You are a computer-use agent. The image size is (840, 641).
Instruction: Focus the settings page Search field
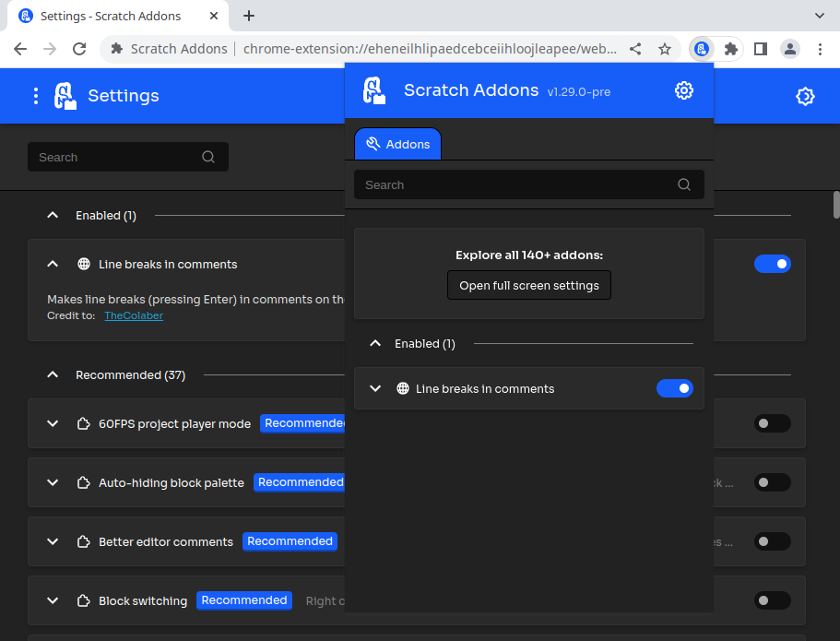click(x=128, y=157)
